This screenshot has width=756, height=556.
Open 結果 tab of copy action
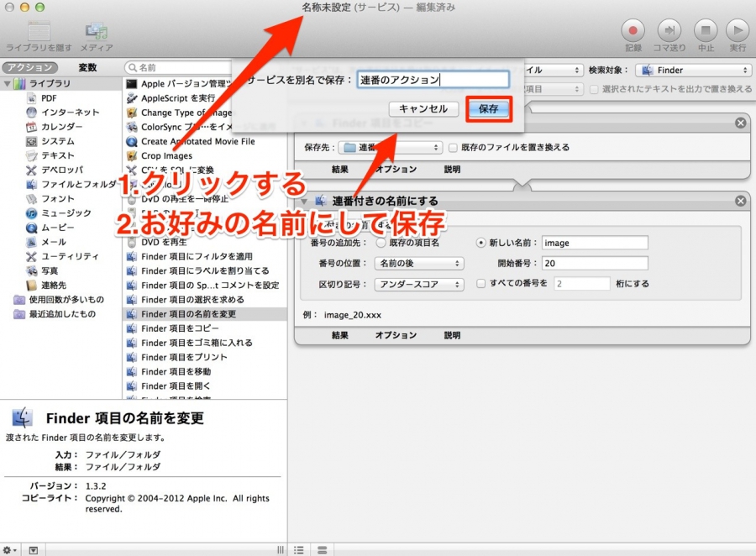[x=340, y=170]
